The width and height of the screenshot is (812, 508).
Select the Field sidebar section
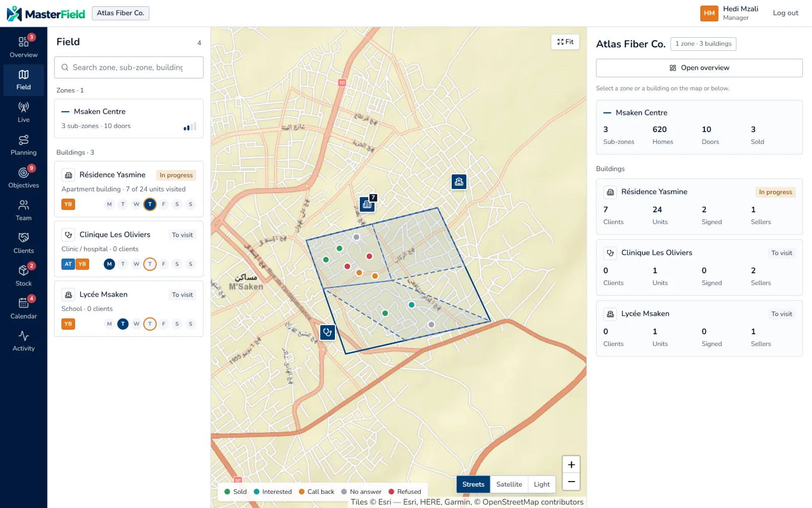(23, 80)
